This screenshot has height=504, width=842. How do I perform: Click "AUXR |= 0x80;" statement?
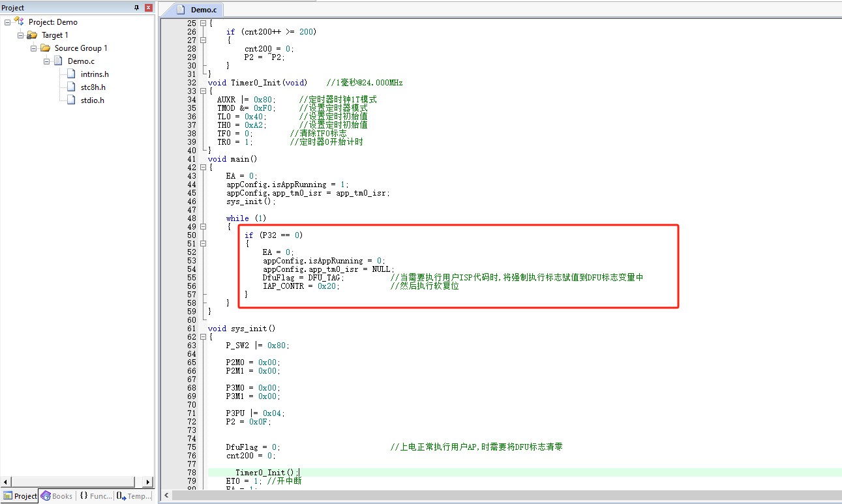(x=247, y=99)
